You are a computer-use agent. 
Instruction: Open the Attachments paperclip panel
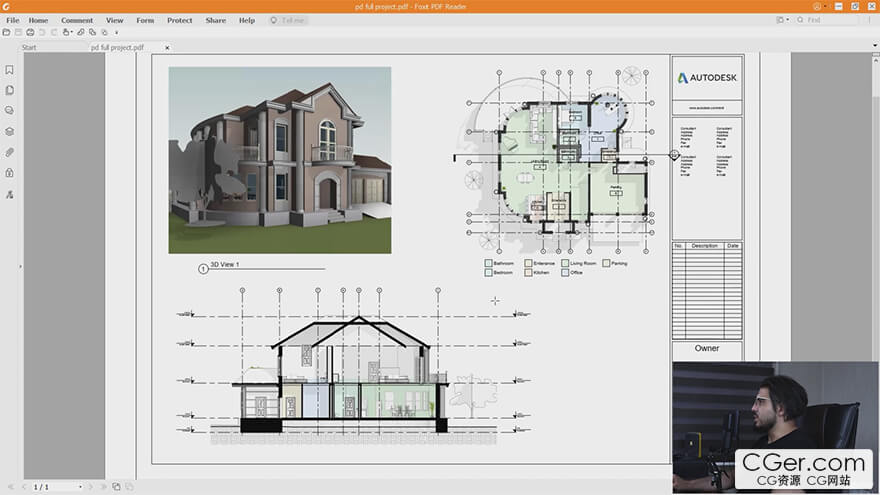coord(9,152)
